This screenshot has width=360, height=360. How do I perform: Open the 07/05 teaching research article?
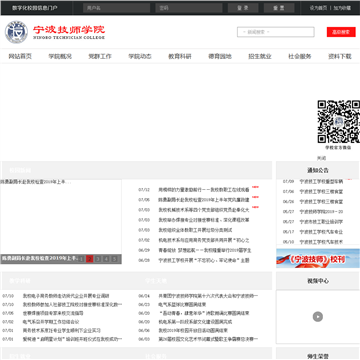tap(53, 313)
